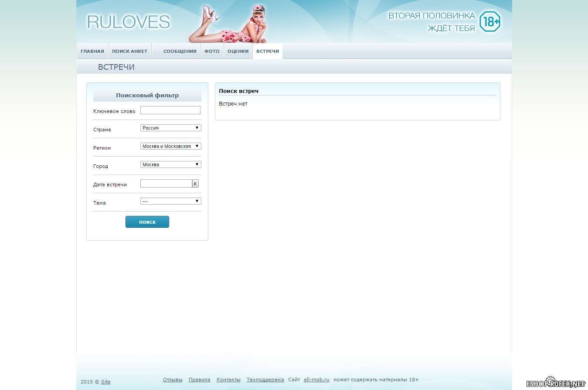Go to Поиск анкет tab
The image size is (588, 390).
129,51
